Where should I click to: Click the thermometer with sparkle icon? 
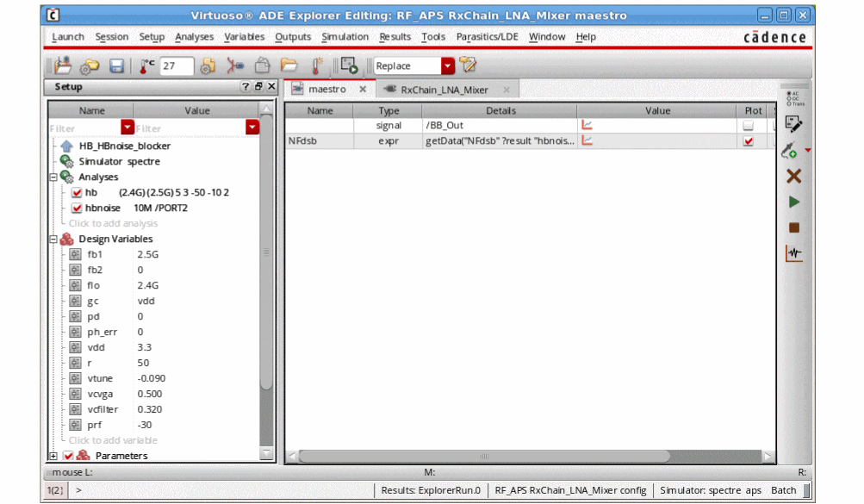(x=317, y=66)
